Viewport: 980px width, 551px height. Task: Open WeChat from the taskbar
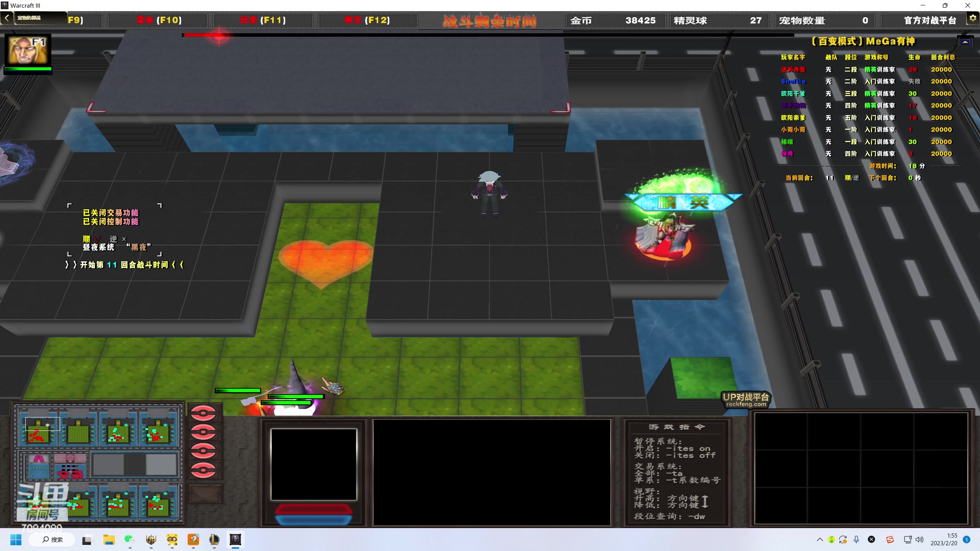pos(130,540)
